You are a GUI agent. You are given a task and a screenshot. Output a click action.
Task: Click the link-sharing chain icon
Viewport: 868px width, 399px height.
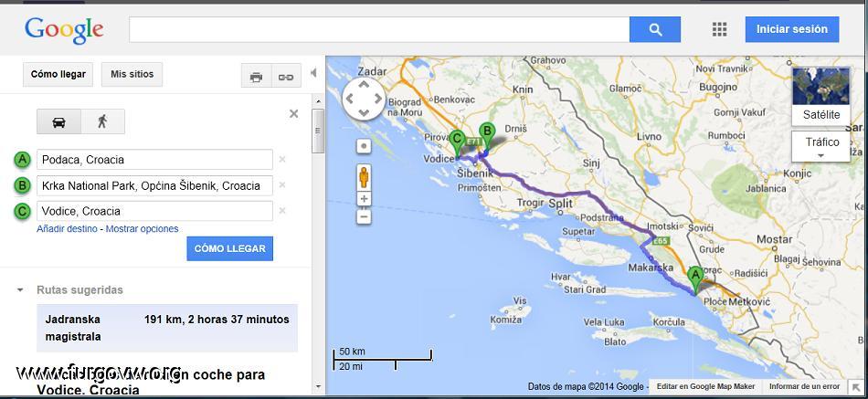(x=286, y=77)
